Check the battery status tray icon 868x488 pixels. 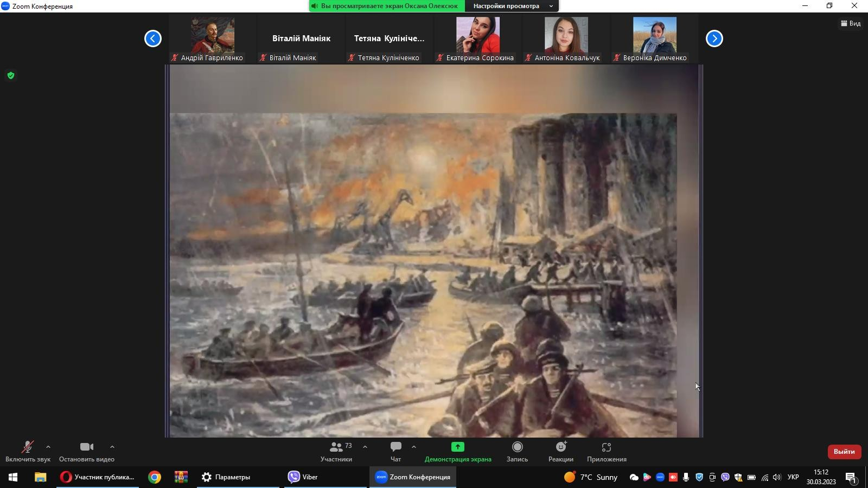[x=751, y=477]
